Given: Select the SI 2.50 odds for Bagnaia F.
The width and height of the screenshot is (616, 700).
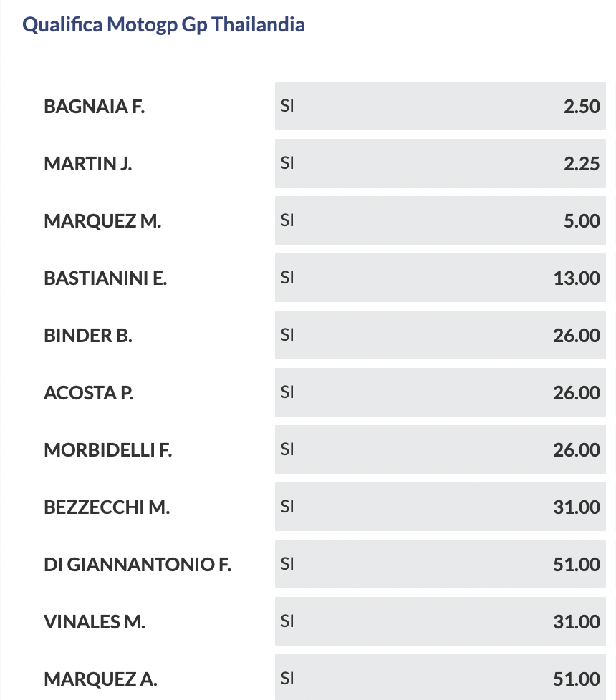Looking at the screenshot, I should point(440,106).
